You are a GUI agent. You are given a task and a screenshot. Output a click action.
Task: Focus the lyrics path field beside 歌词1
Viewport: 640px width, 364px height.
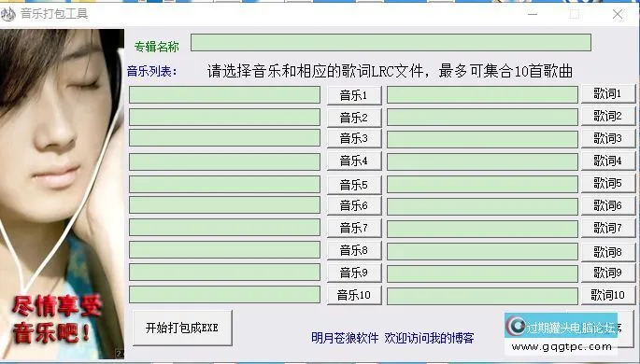482,95
